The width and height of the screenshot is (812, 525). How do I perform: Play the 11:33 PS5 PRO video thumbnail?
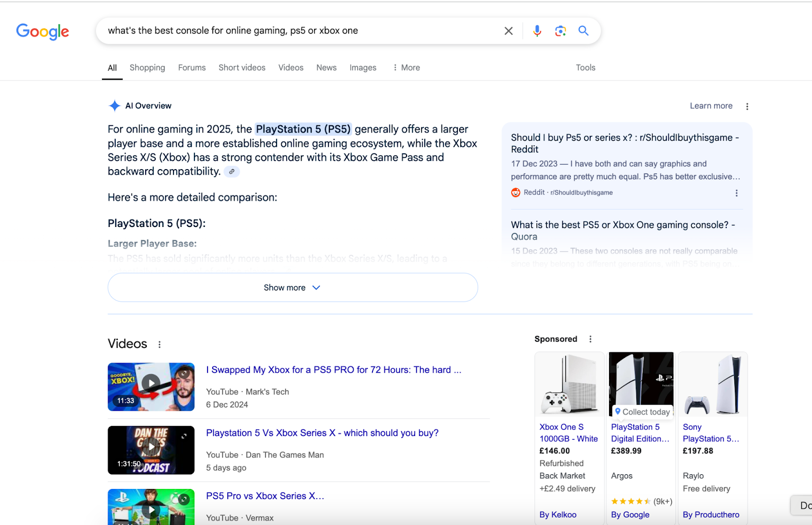coord(151,386)
